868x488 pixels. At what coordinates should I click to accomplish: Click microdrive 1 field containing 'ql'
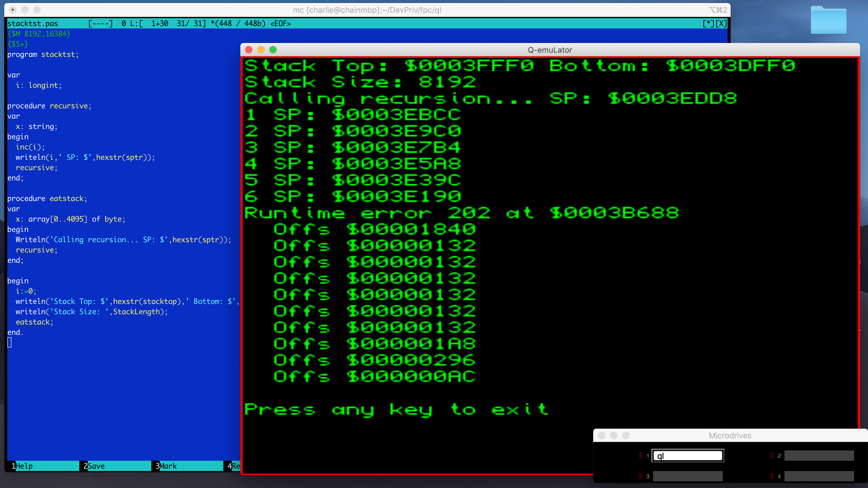(687, 456)
